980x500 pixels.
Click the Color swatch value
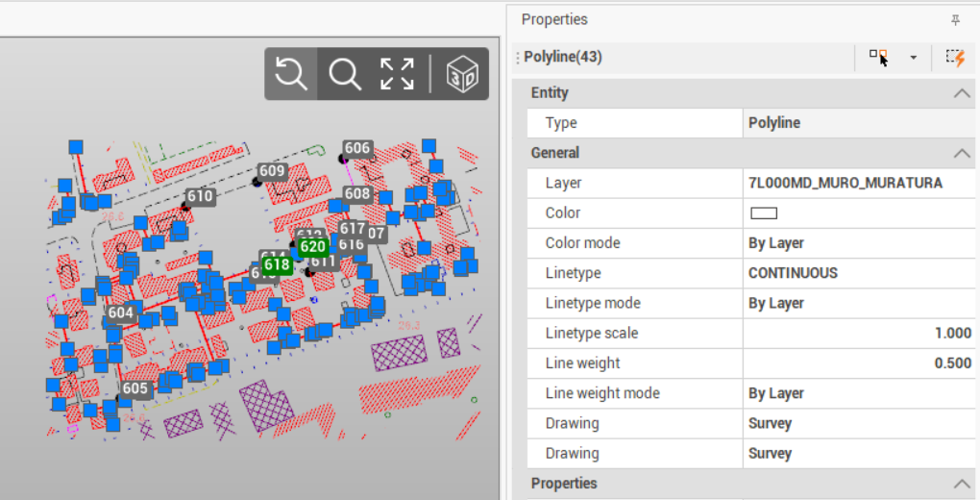pyautogui.click(x=763, y=213)
